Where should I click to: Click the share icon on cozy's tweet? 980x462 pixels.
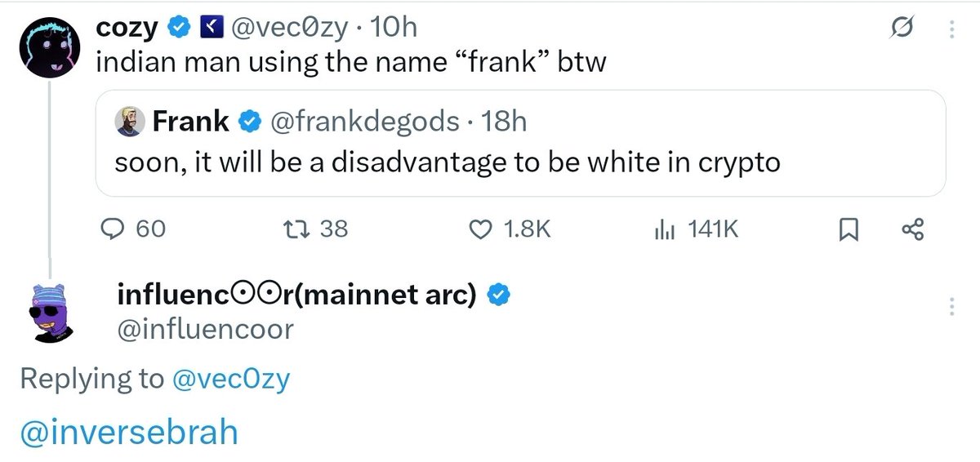[x=912, y=230]
